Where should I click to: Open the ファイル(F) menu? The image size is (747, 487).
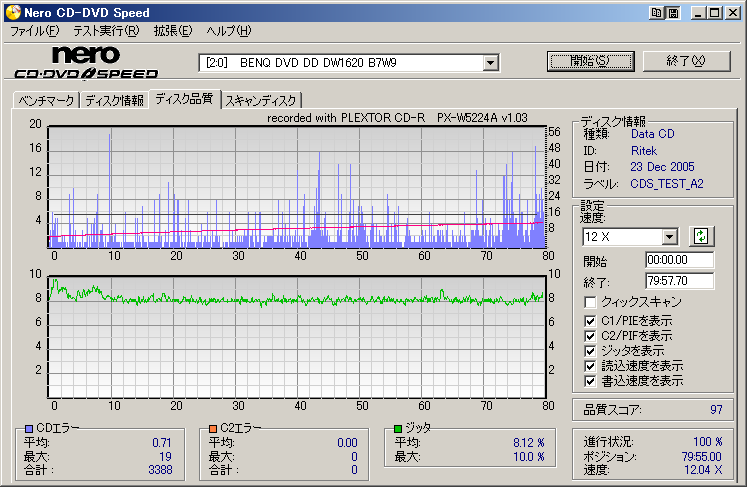click(x=34, y=31)
